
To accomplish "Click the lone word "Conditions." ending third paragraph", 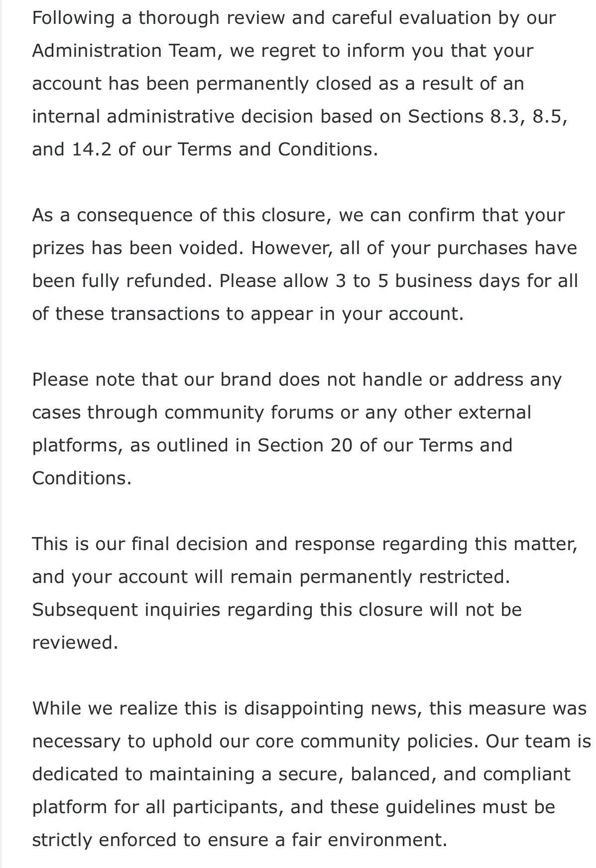I will (x=82, y=478).
